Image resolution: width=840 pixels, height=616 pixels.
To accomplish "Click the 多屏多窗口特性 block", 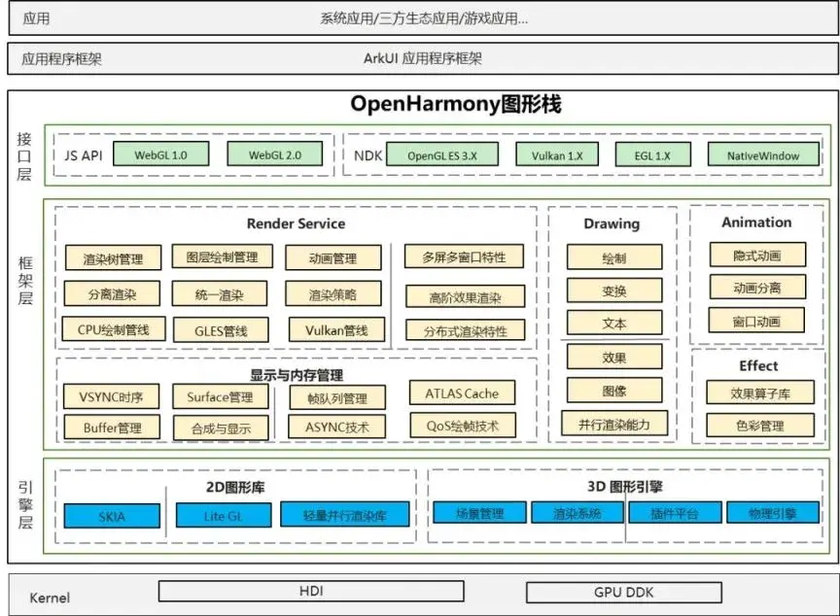I will point(464,257).
